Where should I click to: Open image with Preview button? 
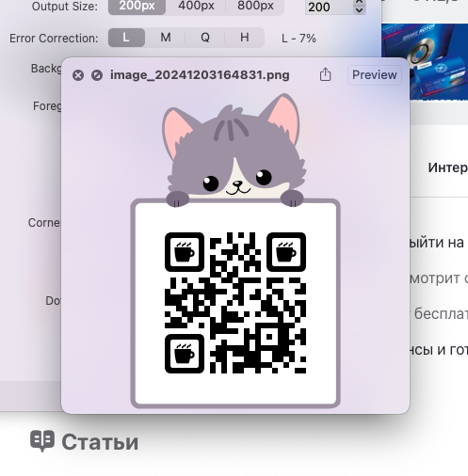click(375, 75)
